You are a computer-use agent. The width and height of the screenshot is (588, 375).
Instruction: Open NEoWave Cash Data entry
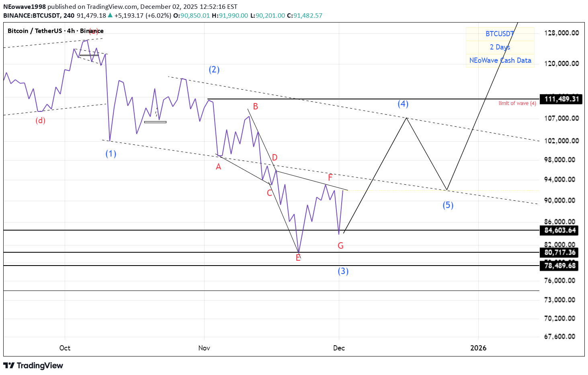pyautogui.click(x=500, y=60)
